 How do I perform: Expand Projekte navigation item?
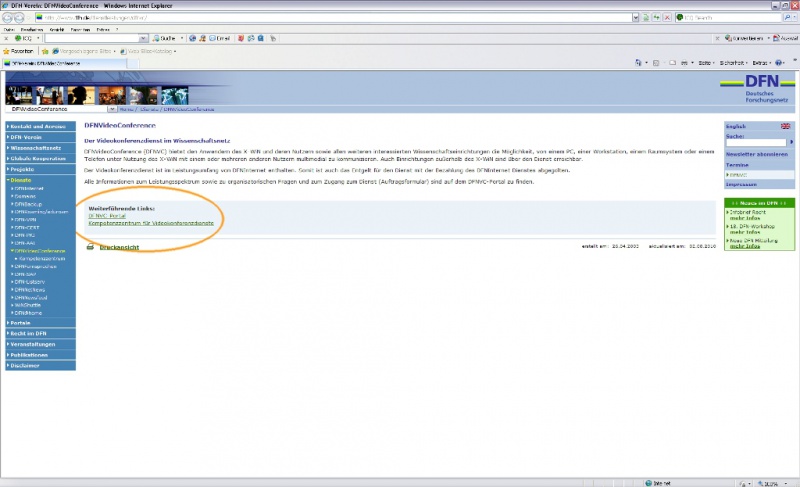tap(40, 169)
